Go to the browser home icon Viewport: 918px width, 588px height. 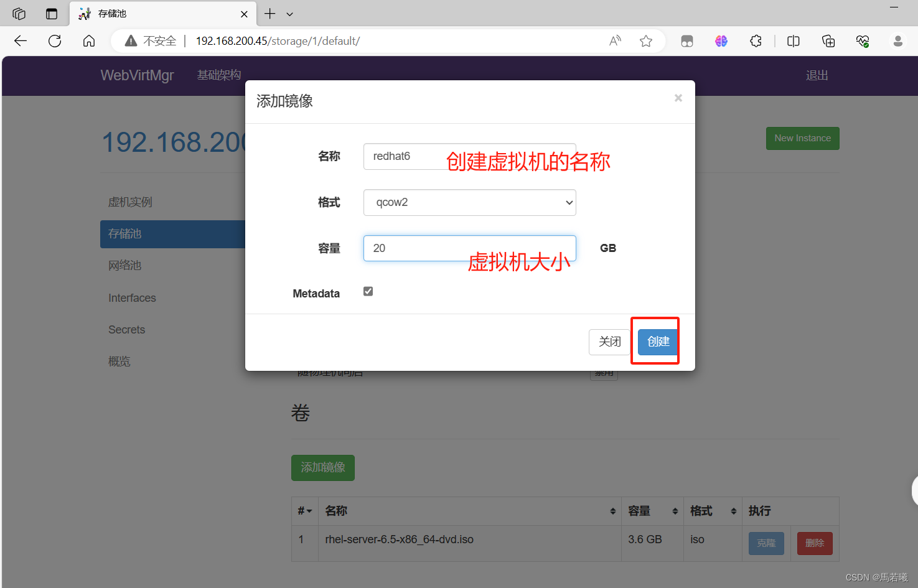click(89, 41)
